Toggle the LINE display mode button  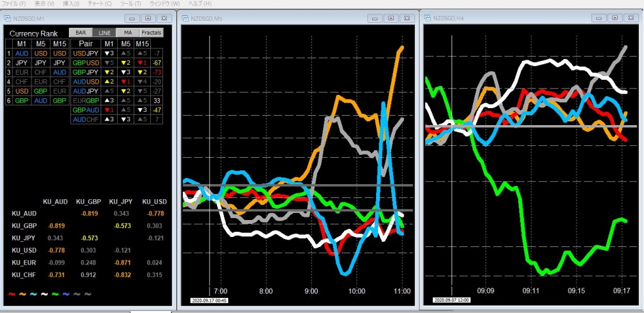tap(104, 33)
